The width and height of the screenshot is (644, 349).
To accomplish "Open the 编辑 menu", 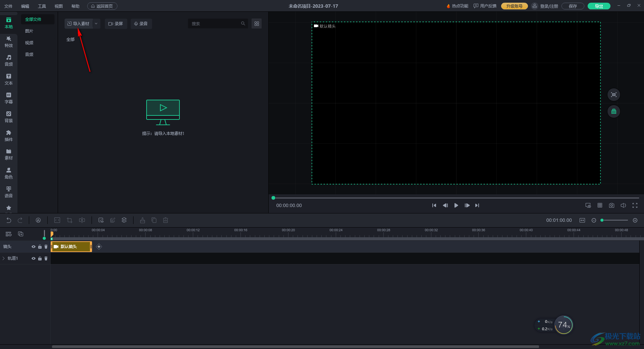I will (25, 6).
